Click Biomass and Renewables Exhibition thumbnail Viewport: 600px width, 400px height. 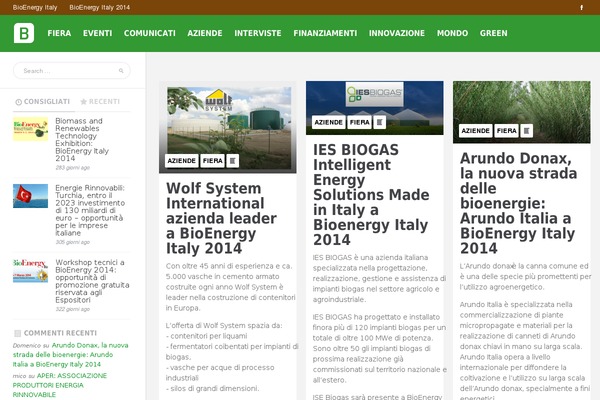(31, 129)
